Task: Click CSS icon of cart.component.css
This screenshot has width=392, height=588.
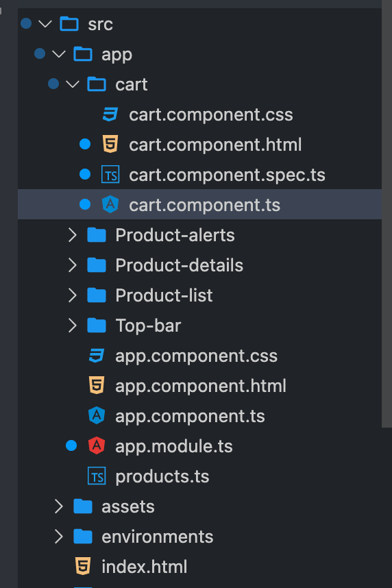Action: tap(110, 114)
